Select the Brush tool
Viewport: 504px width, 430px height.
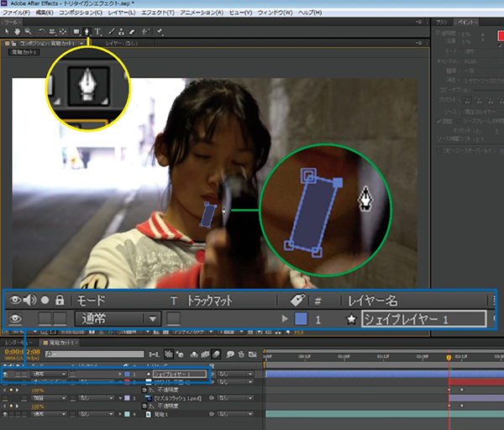[x=111, y=32]
